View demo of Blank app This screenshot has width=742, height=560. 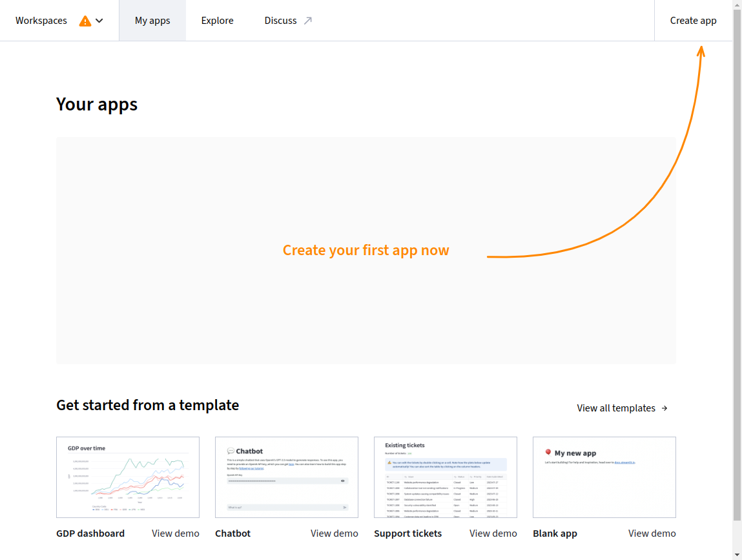652,534
